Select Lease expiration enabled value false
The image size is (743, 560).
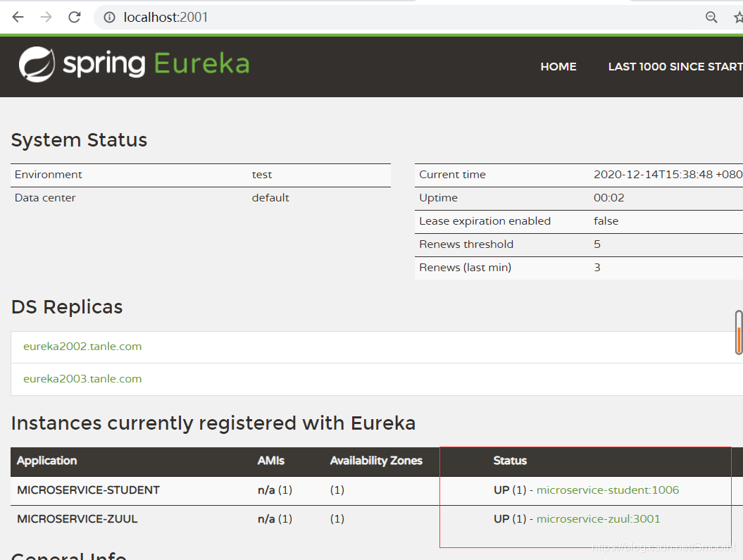point(606,220)
